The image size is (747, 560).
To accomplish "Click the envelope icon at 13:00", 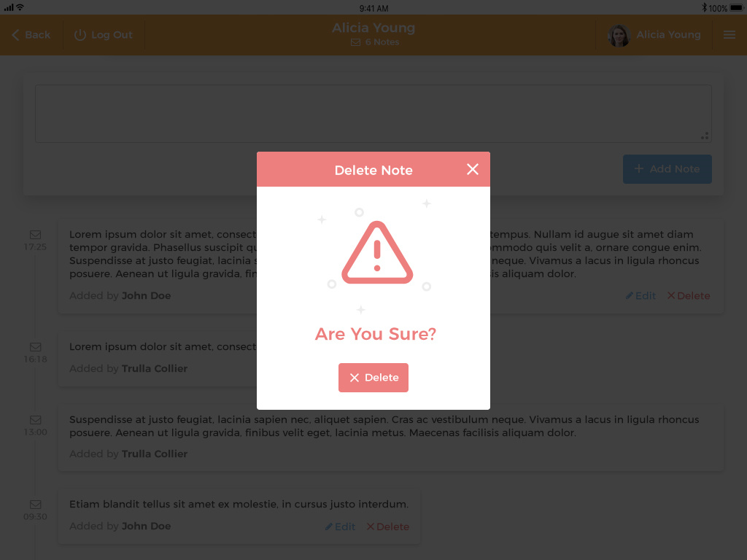I will point(35,420).
